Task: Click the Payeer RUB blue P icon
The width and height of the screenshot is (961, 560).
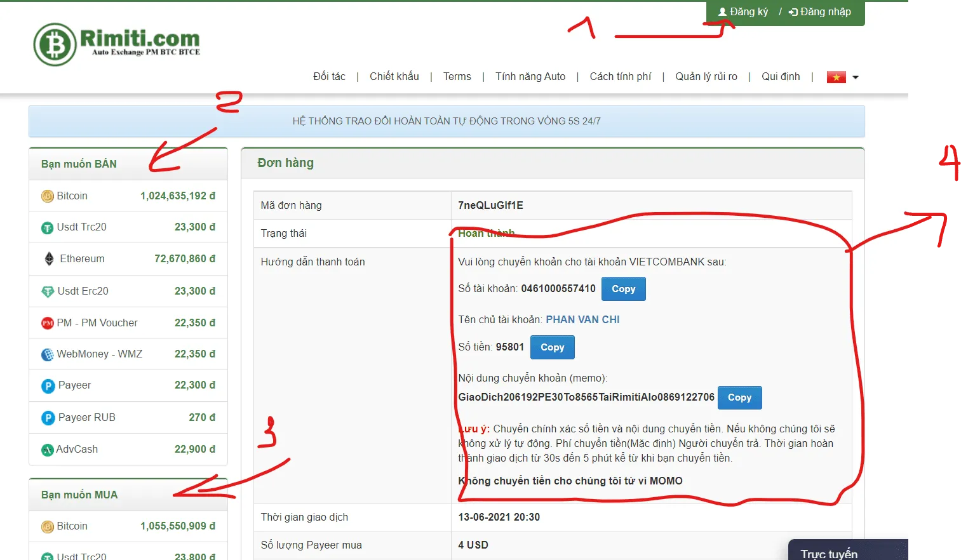Action: tap(48, 418)
